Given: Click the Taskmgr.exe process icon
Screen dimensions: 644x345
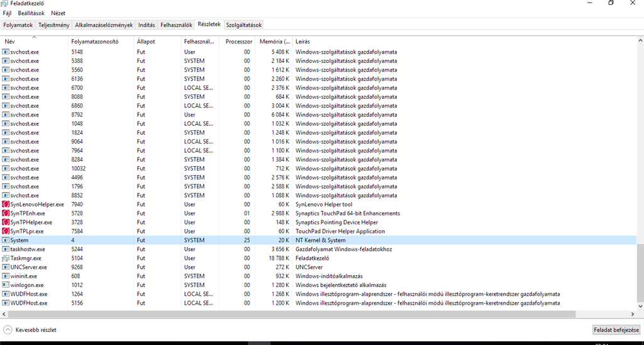Looking at the screenshot, I should (6, 258).
